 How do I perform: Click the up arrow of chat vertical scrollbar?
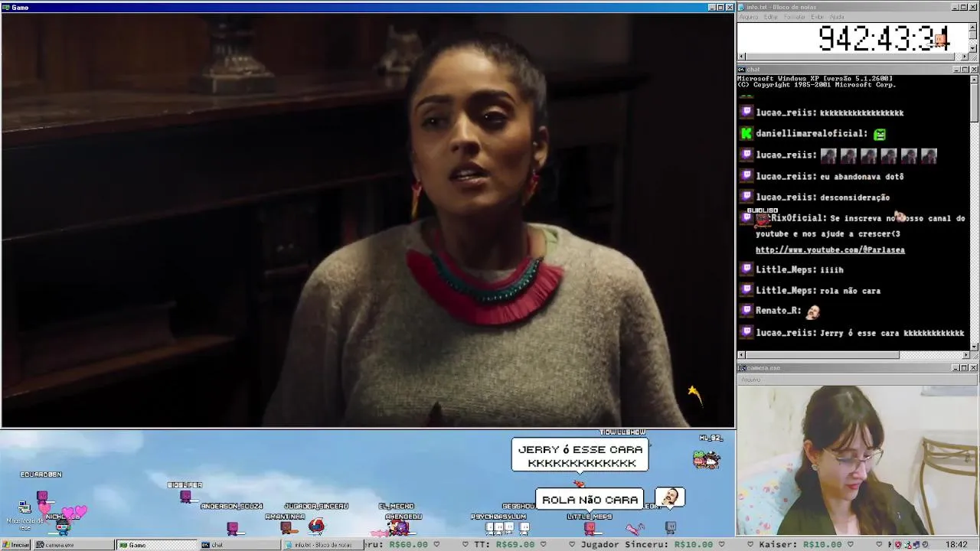pyautogui.click(x=974, y=79)
